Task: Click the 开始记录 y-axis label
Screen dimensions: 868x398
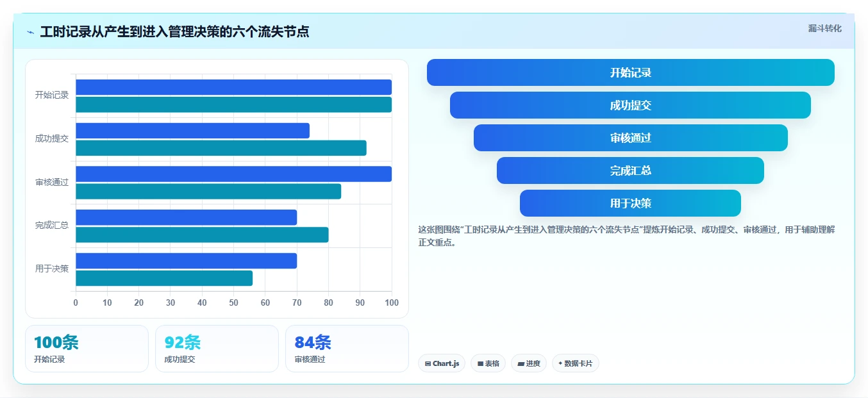Action: pyautogui.click(x=52, y=95)
